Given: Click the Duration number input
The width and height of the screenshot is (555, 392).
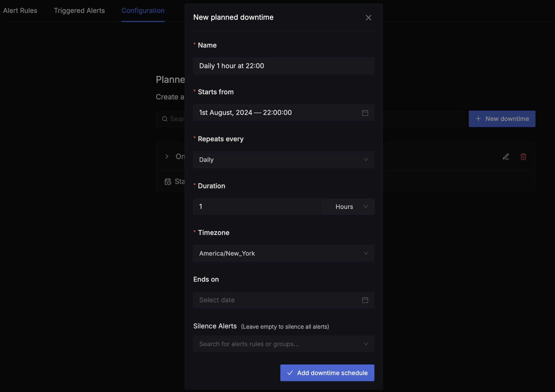Looking at the screenshot, I should click(x=258, y=207).
